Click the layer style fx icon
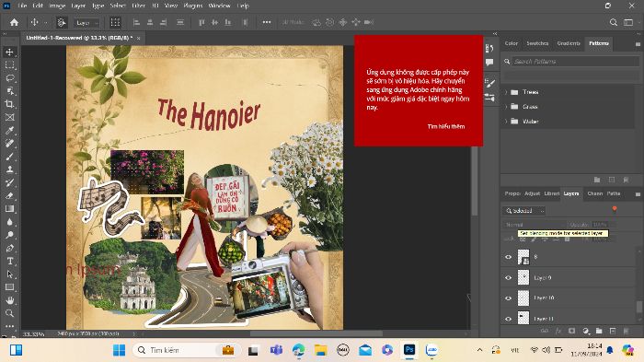 tap(558, 331)
